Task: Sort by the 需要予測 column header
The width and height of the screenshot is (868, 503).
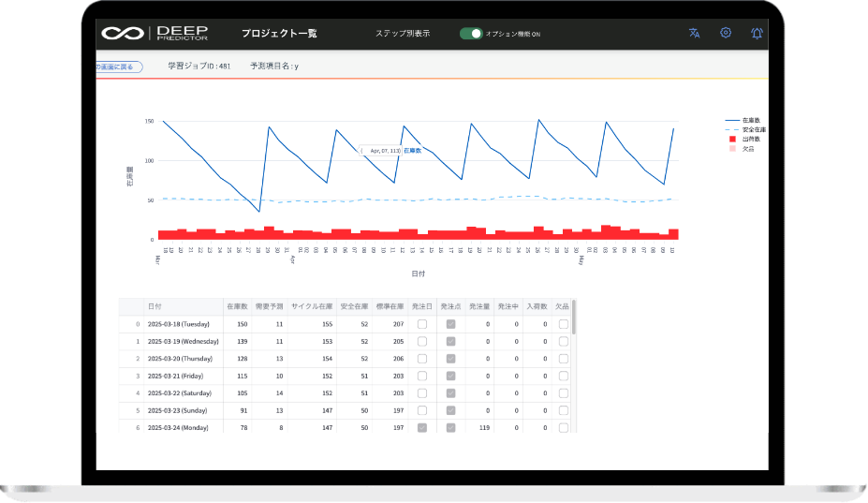Action: [x=268, y=306]
